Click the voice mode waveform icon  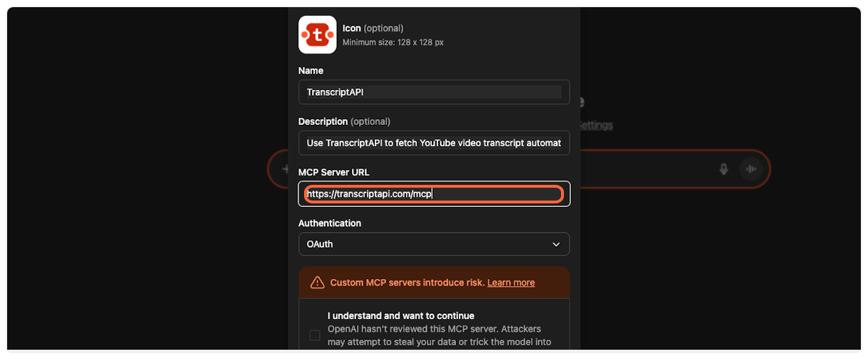pos(751,169)
